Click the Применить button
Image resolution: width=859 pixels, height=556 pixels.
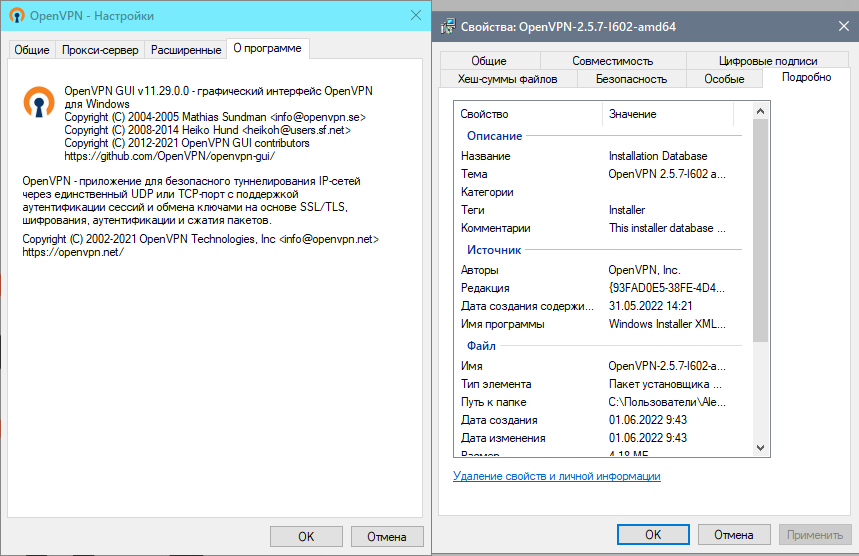point(815,534)
